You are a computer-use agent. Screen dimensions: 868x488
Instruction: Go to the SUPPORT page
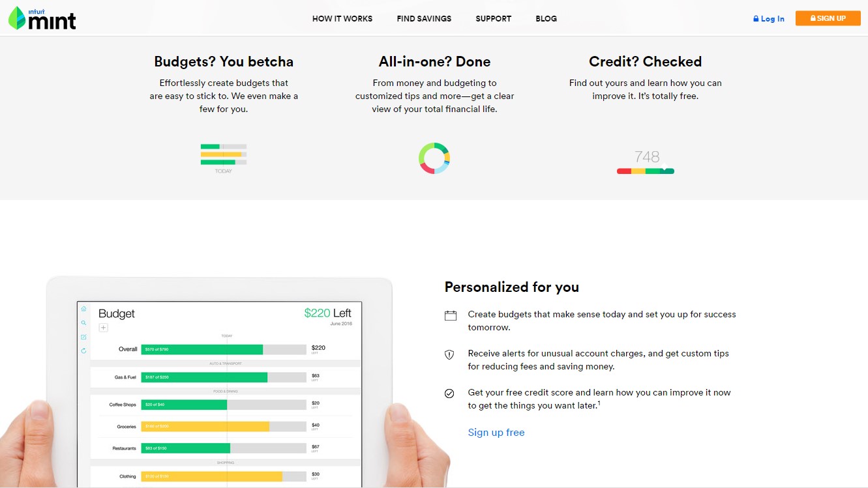point(494,18)
